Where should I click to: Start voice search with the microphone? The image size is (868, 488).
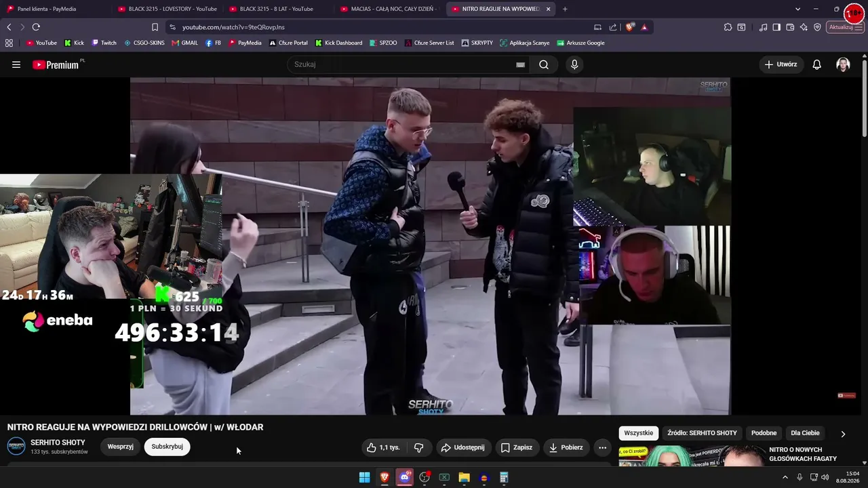(574, 64)
